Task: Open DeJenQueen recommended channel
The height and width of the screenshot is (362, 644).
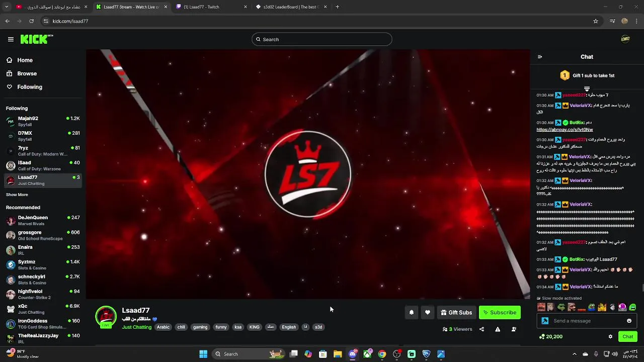Action: click(x=43, y=220)
